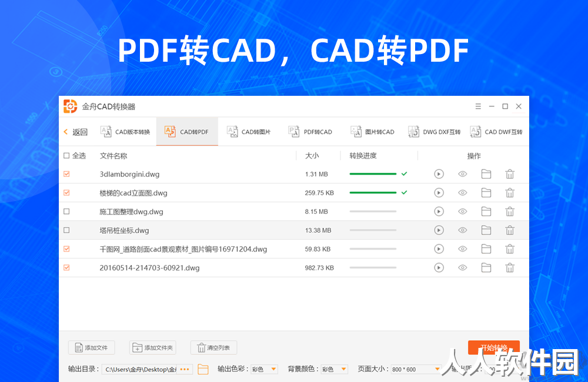588x382 pixels.
Task: Open folder icon in 千图网_道路剖面cad row
Action: [x=486, y=249]
